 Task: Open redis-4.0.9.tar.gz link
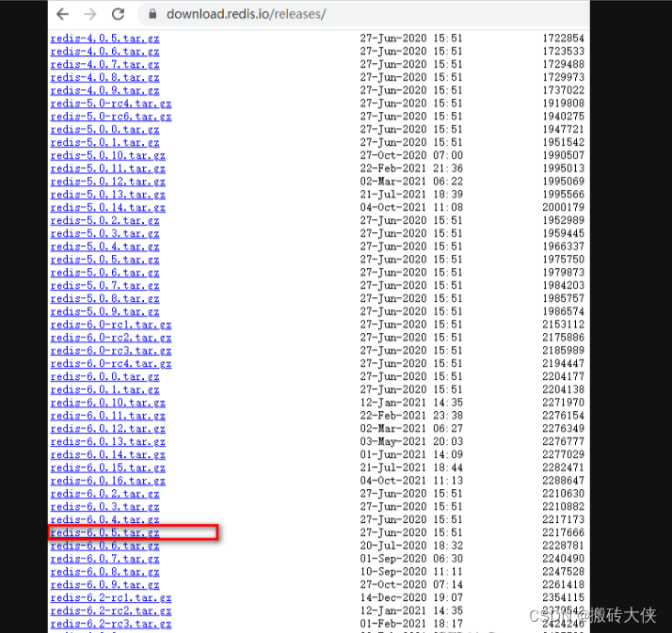(x=105, y=90)
